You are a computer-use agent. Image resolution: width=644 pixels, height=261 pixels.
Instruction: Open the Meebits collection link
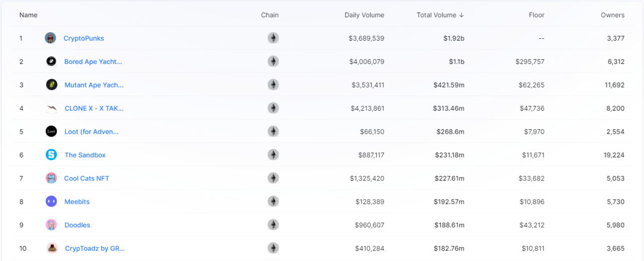click(77, 202)
